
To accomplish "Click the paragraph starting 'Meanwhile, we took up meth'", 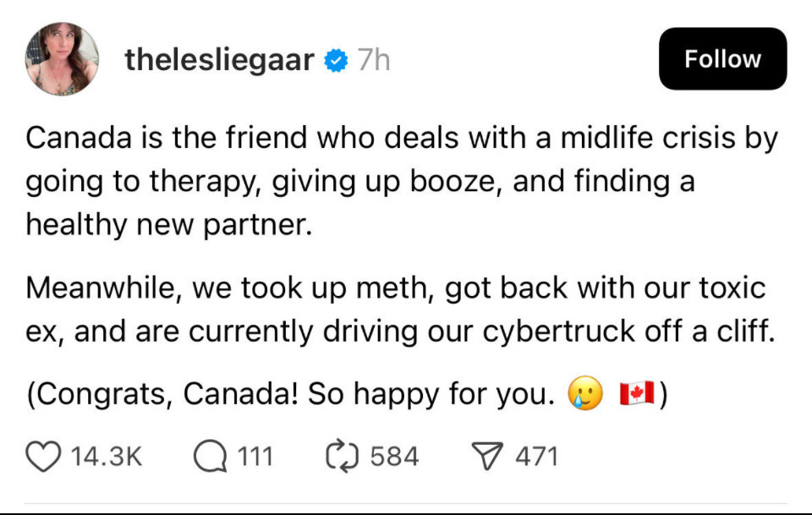I will click(401, 310).
